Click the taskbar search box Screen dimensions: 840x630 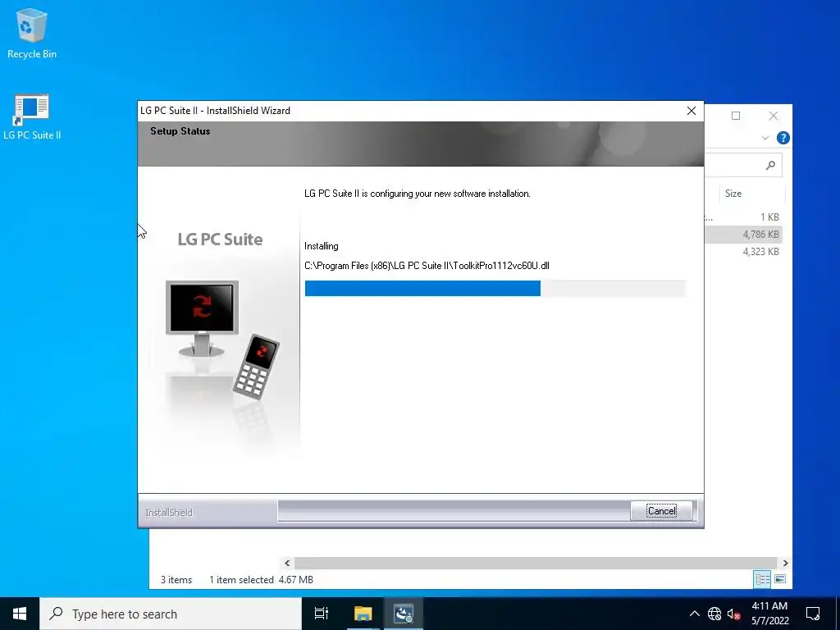point(171,614)
